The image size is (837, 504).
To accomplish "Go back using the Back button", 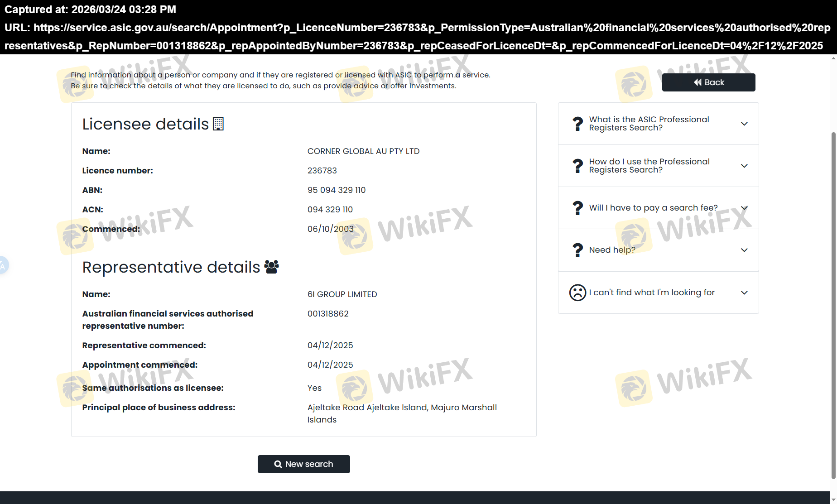I will 708,82.
